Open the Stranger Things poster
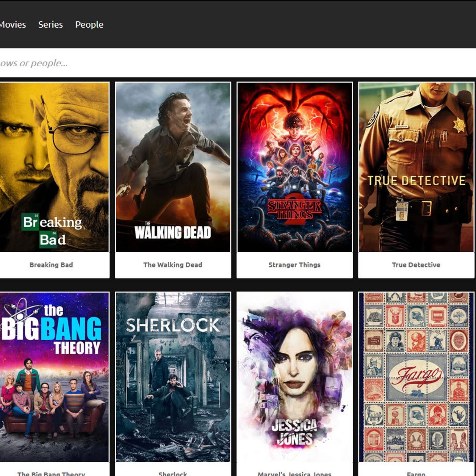476x476 pixels. (295, 167)
